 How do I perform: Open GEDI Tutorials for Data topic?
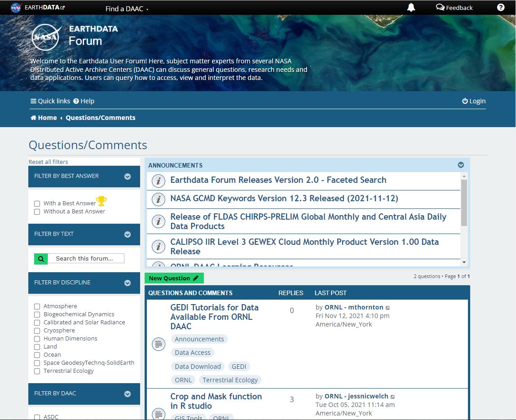(214, 317)
